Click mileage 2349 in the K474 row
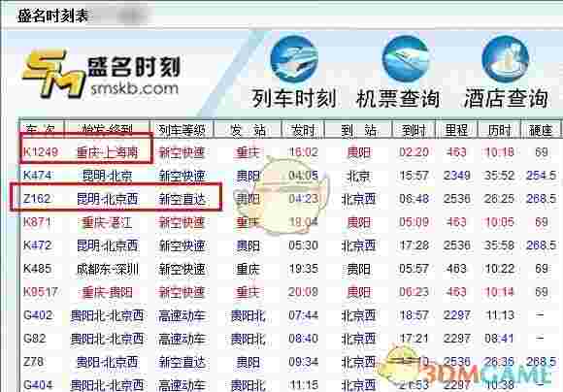 [x=457, y=176]
